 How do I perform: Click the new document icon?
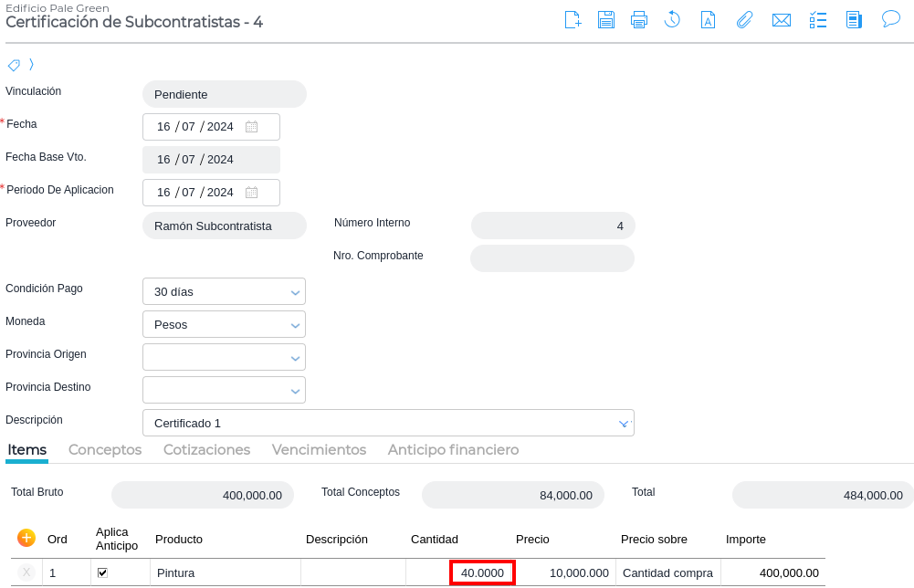click(573, 20)
